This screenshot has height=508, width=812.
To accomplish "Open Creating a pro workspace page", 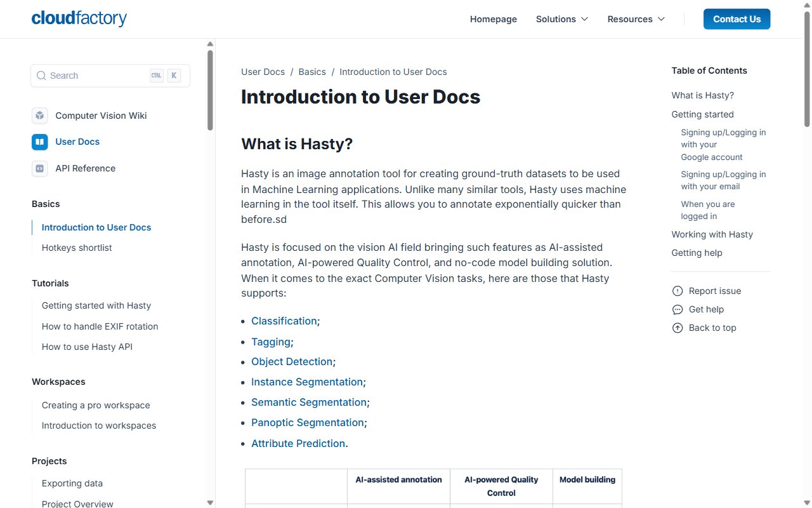I will (x=96, y=405).
